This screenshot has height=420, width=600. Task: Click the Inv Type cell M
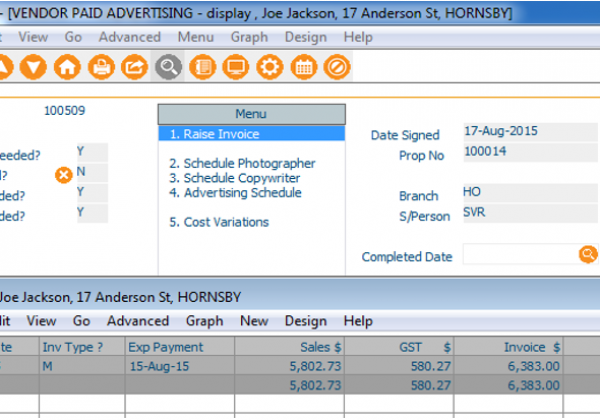point(82,366)
